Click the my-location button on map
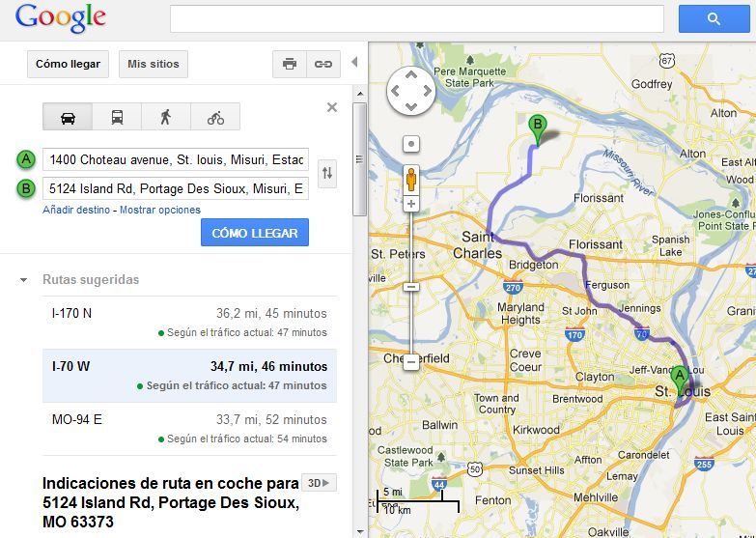 [411, 144]
